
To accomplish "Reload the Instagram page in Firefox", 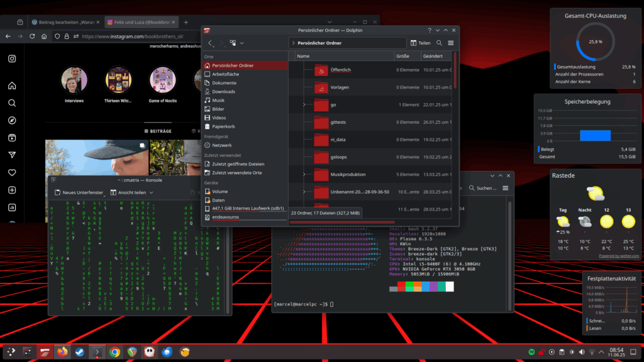I will pyautogui.click(x=32, y=36).
